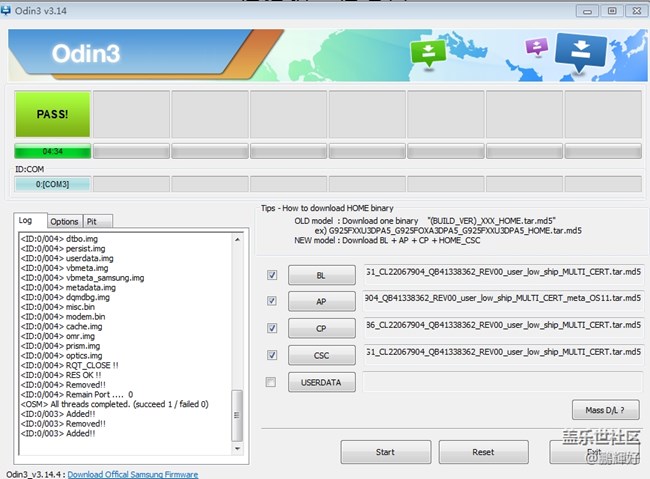Uncheck the AP file checkbox
Screen dimensions: 650x479
tap(272, 301)
